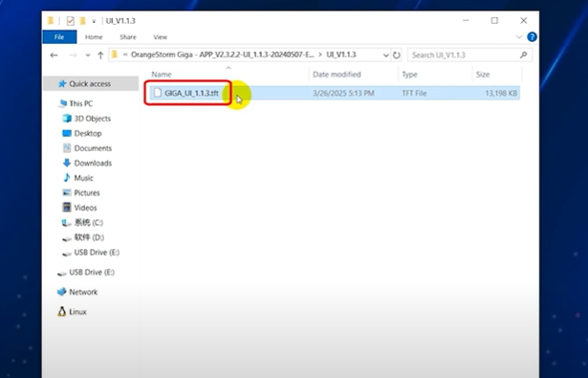Open the Help question mark icon
The image size is (588, 378).
(x=532, y=36)
